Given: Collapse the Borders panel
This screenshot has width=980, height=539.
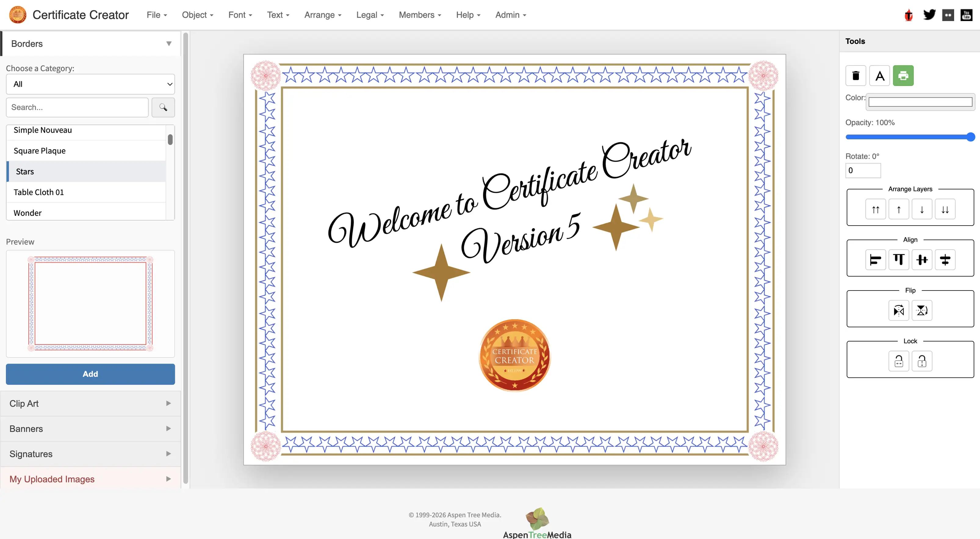Looking at the screenshot, I should point(168,43).
